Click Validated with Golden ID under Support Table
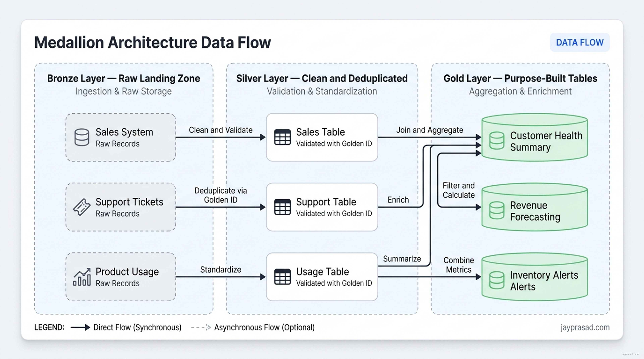644x359 pixels. 334,213
